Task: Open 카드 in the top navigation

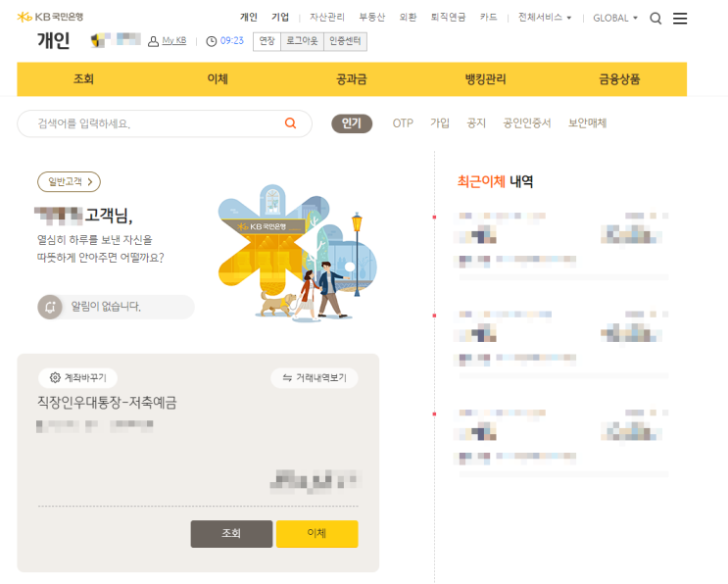Action: (488, 18)
